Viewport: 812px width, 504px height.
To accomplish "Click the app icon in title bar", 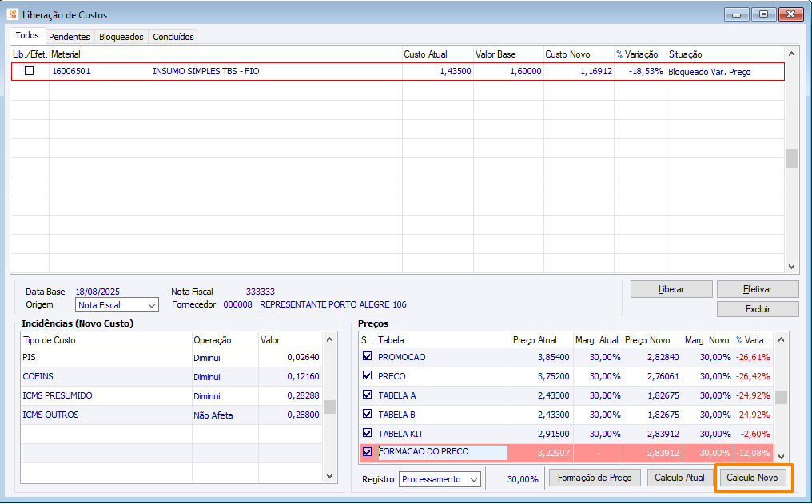I will pyautogui.click(x=13, y=14).
